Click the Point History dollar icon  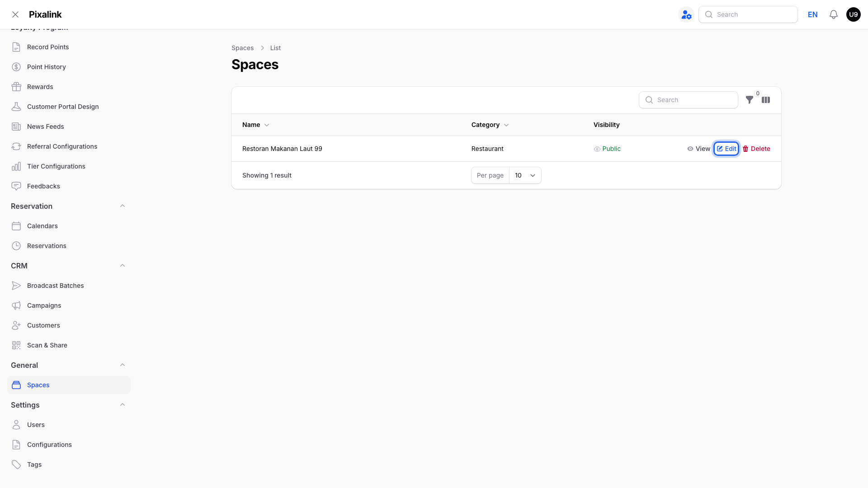16,67
